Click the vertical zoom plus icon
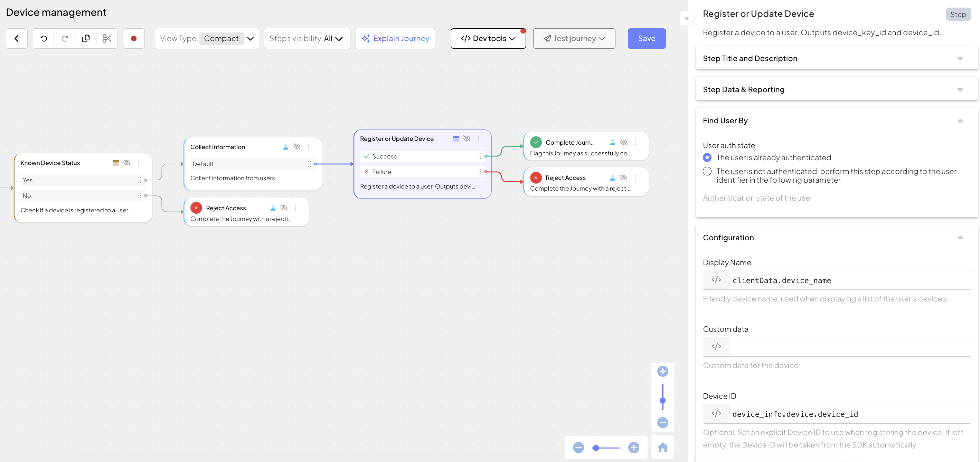 pos(663,371)
